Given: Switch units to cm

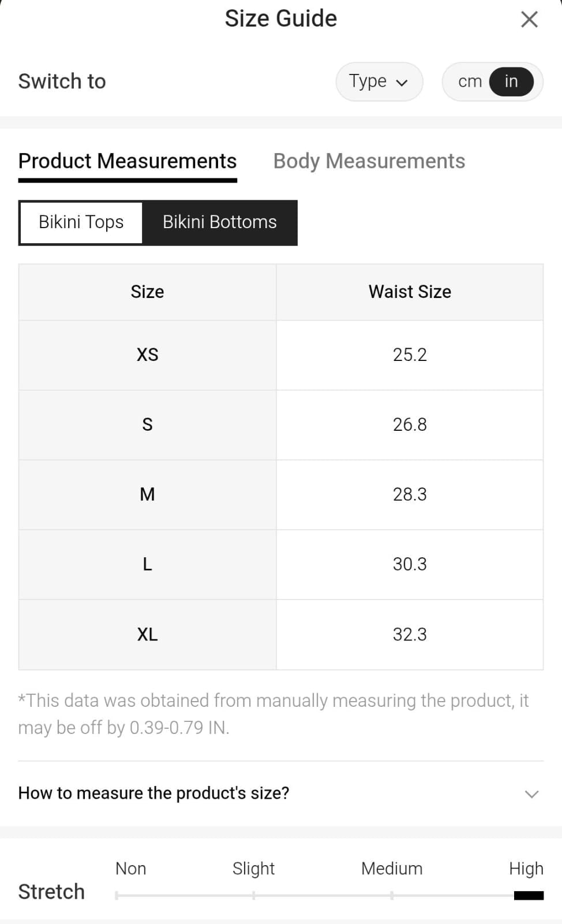Looking at the screenshot, I should click(x=470, y=81).
